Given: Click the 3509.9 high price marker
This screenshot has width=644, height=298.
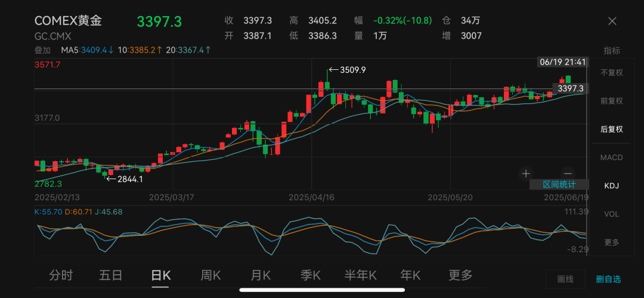Looking at the screenshot, I should pos(348,70).
